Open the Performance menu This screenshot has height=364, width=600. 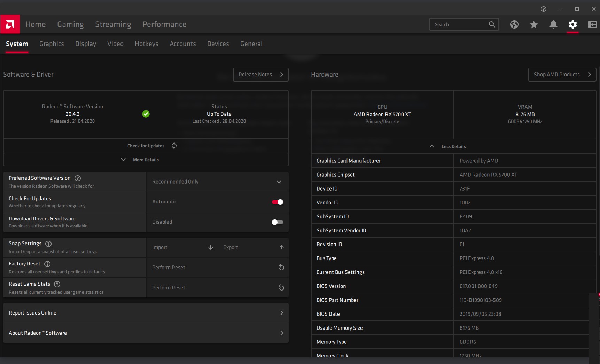[x=164, y=24]
